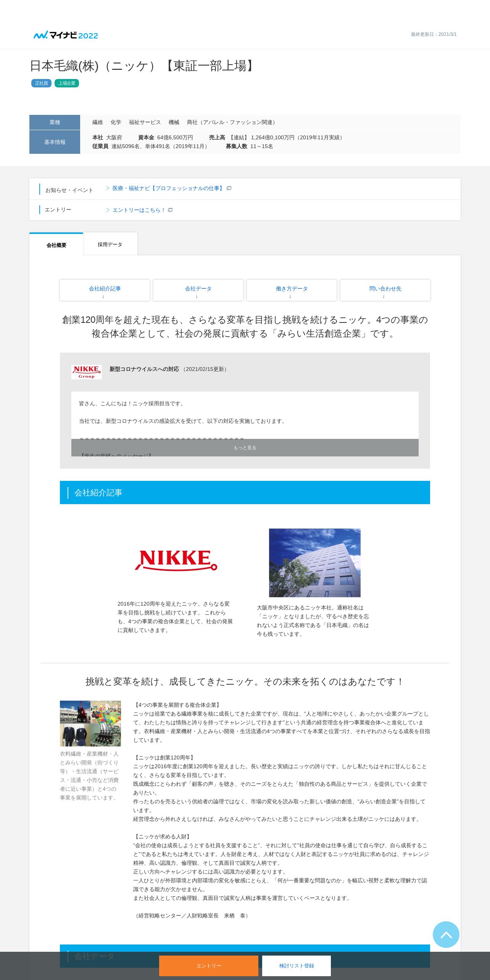
Task: Click the NIKKE Group logo in the corona notice
Action: click(87, 372)
